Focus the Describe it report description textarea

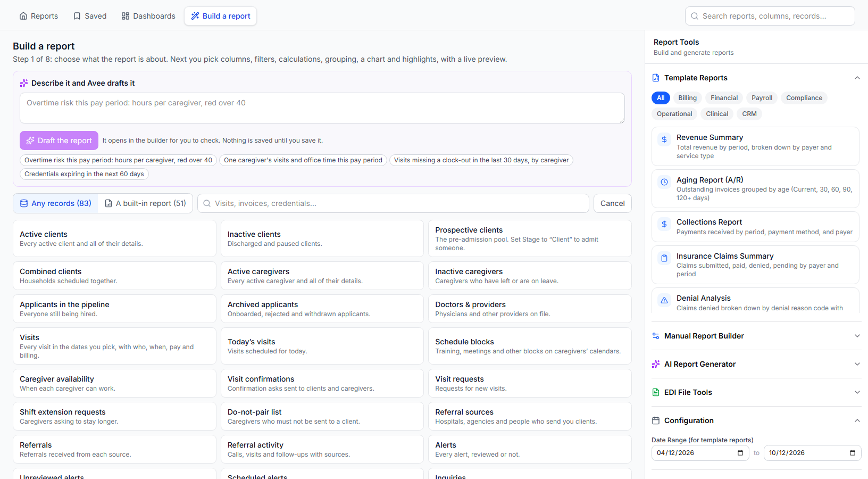(322, 108)
